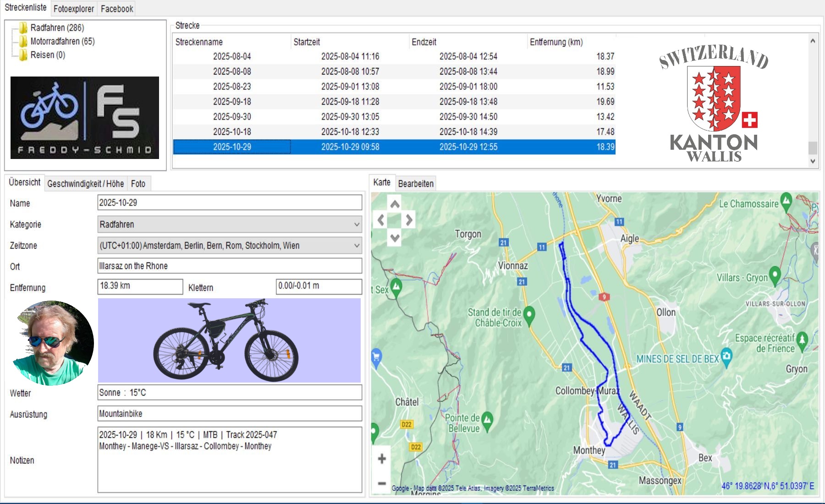Open the Geschwindigkeit / Höhe tab
Viewport: 825px width, 504px height.
point(85,184)
